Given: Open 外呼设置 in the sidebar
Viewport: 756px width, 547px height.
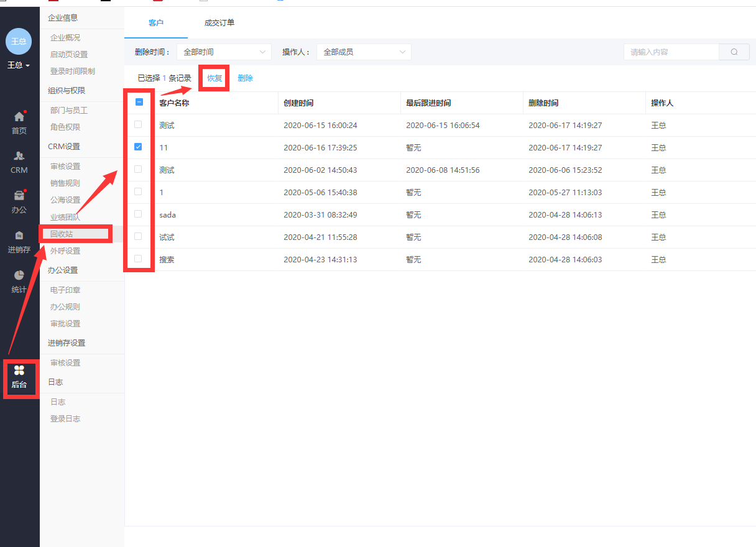Looking at the screenshot, I should click(x=65, y=251).
